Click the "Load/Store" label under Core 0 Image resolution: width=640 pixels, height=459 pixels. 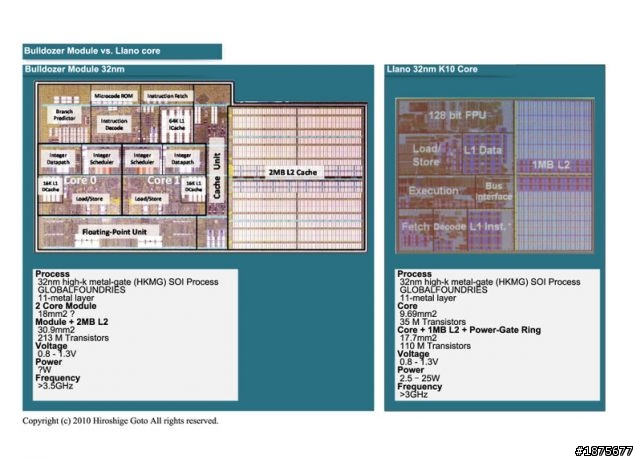pyautogui.click(x=89, y=199)
